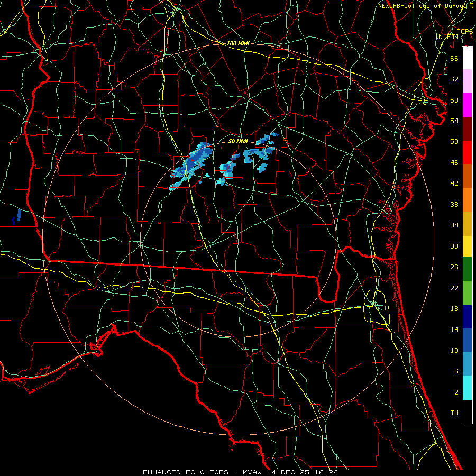Click the orange 42 kft legend swatch

[x=467, y=200]
